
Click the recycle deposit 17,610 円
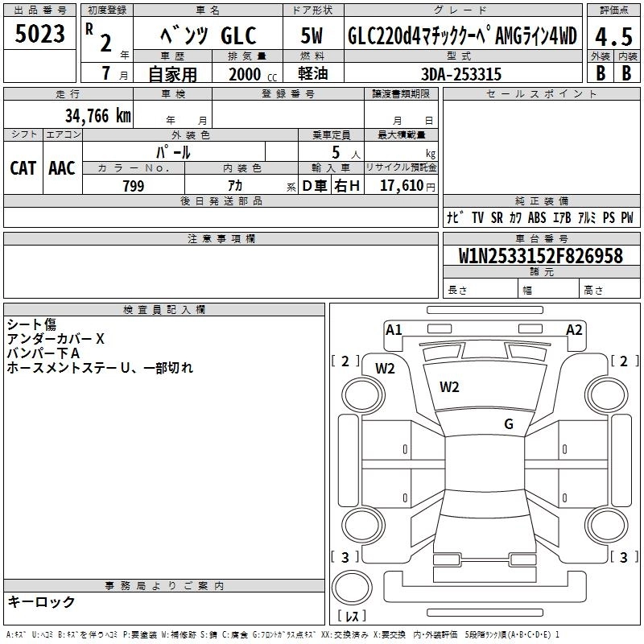407,186
